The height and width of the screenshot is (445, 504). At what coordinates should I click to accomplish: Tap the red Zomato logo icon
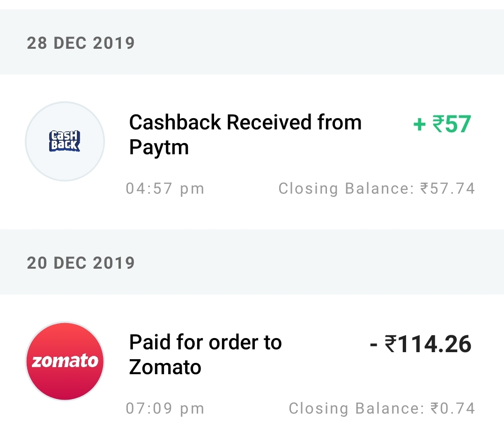click(x=65, y=361)
